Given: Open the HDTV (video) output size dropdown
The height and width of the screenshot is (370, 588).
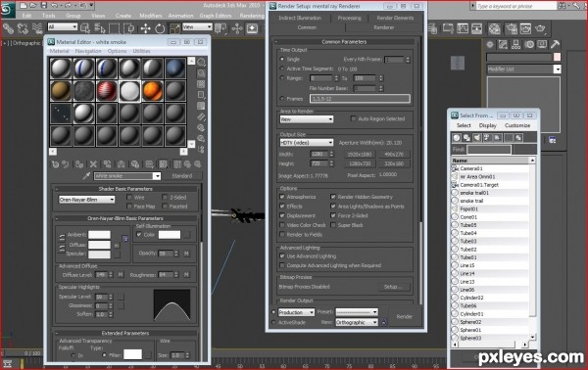Looking at the screenshot, I should 307,143.
